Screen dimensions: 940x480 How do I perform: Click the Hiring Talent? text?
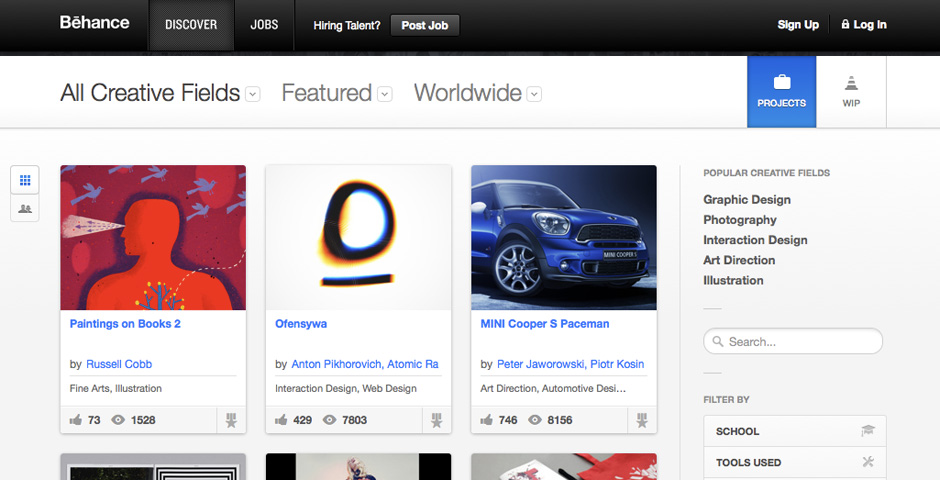347,25
